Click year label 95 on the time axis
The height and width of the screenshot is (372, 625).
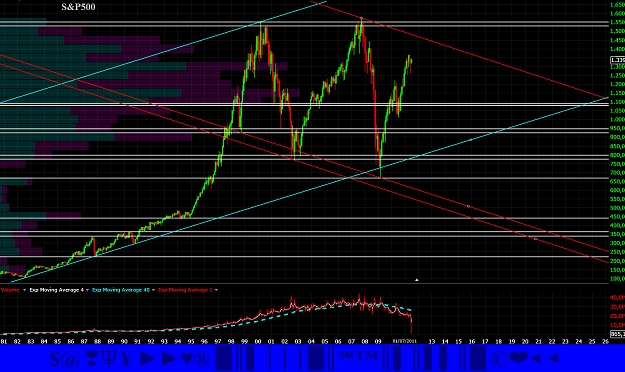[191, 341]
